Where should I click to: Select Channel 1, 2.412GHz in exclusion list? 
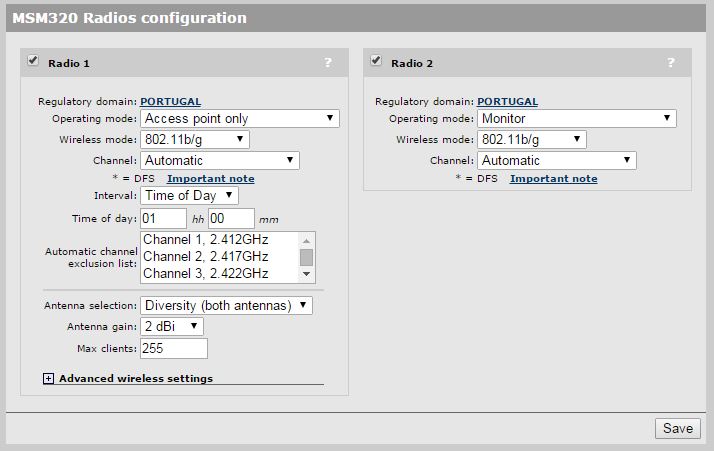(219, 240)
